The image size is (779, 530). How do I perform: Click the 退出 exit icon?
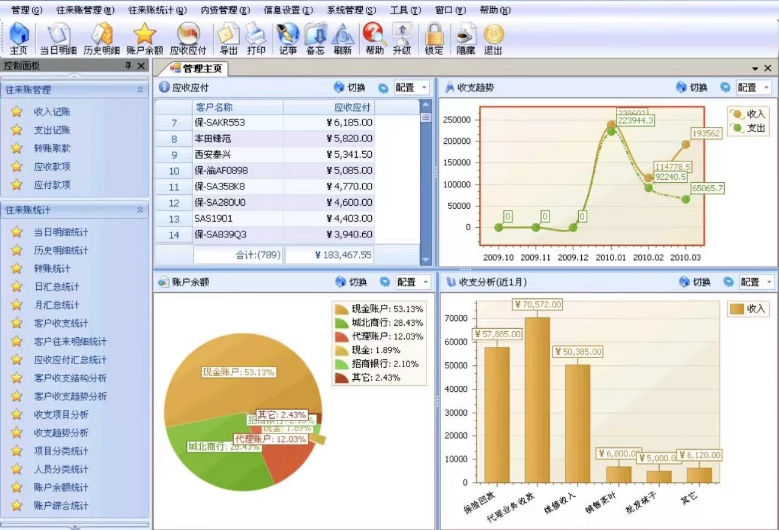[x=493, y=38]
